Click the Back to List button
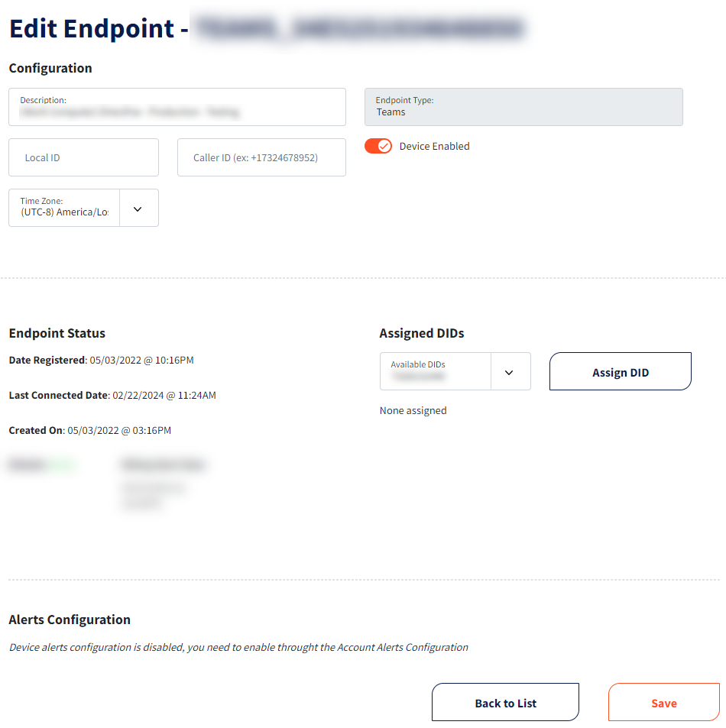Screen dimensions: 726x728 pyautogui.click(x=505, y=703)
